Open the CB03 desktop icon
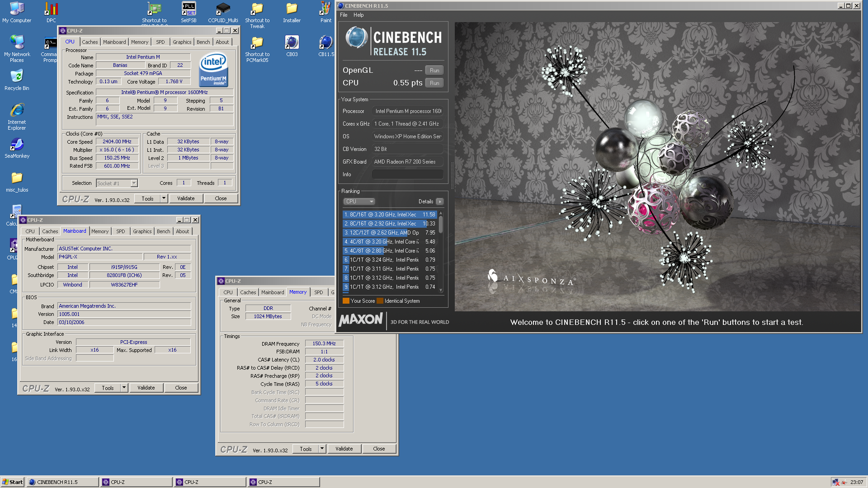This screenshot has width=868, height=488. pos(292,46)
